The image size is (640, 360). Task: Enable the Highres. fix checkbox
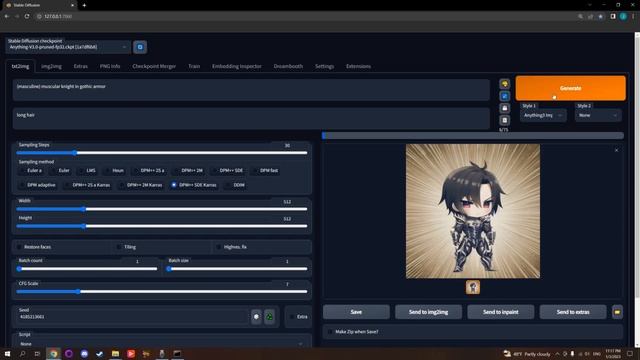tap(218, 247)
